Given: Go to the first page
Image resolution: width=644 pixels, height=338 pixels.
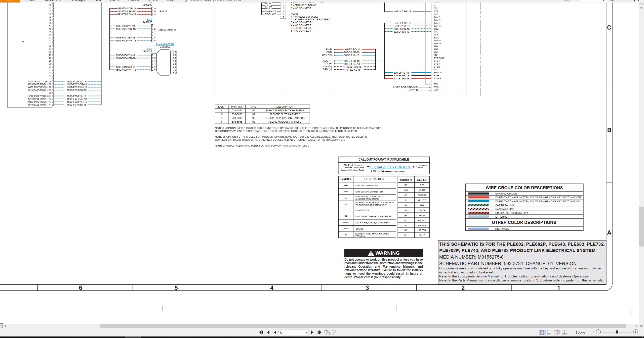Looking at the screenshot, I should (261, 332).
